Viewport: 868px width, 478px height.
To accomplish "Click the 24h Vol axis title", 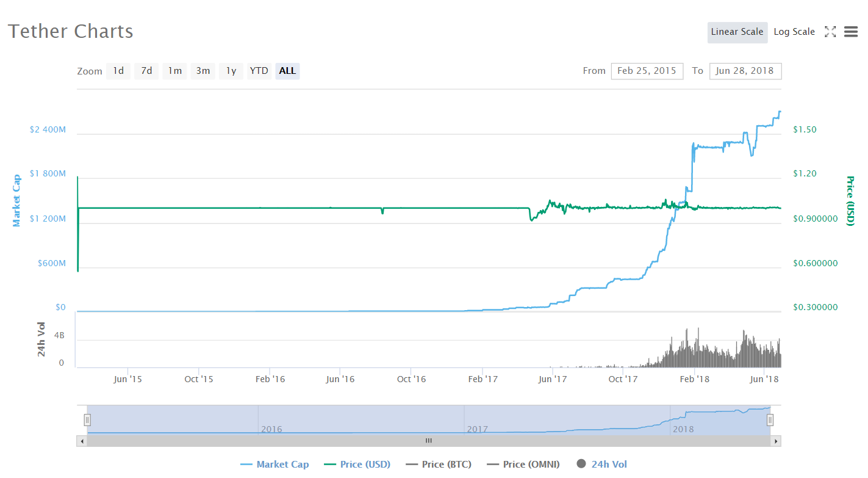I will click(41, 339).
